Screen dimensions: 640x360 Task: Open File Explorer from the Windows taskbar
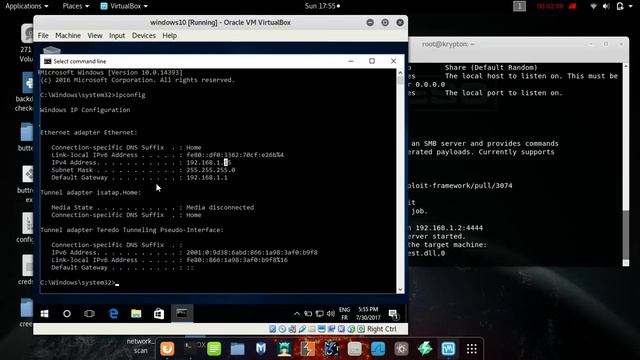point(136,313)
